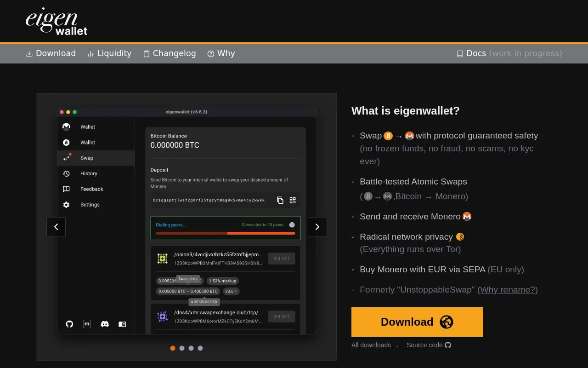Click the "v3.6.1" version chip

pyautogui.click(x=231, y=291)
